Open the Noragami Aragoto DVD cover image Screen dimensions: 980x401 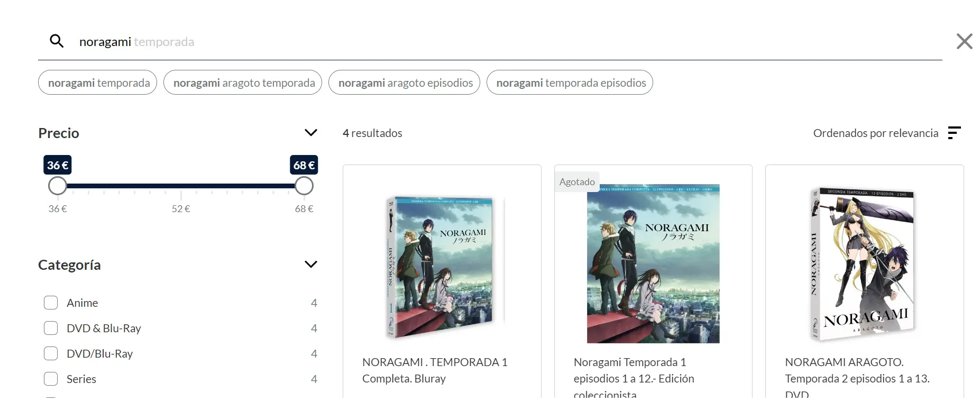coord(865,263)
